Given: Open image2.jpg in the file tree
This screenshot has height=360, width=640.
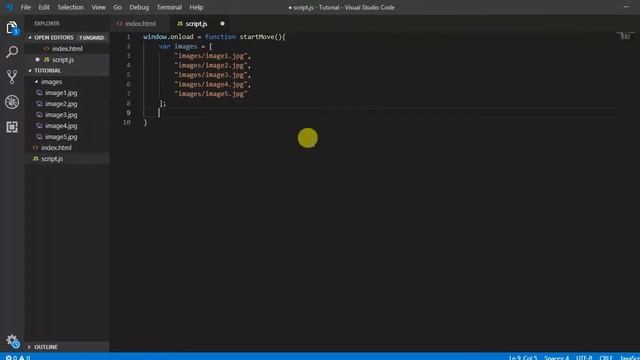Looking at the screenshot, I should [61, 104].
